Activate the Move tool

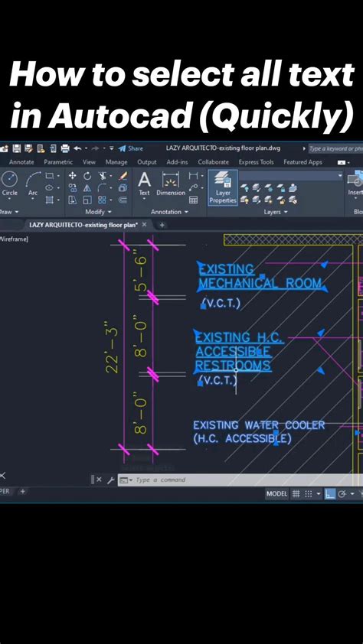point(72,175)
